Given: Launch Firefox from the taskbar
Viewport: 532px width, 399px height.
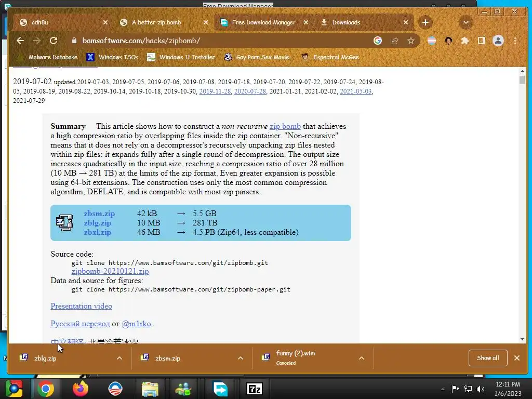Looking at the screenshot, I should tap(81, 389).
